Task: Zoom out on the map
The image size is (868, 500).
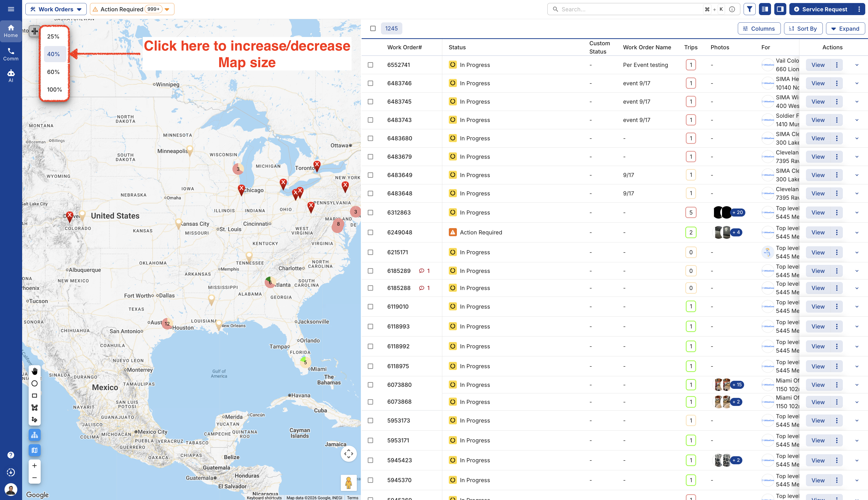Action: tap(35, 478)
